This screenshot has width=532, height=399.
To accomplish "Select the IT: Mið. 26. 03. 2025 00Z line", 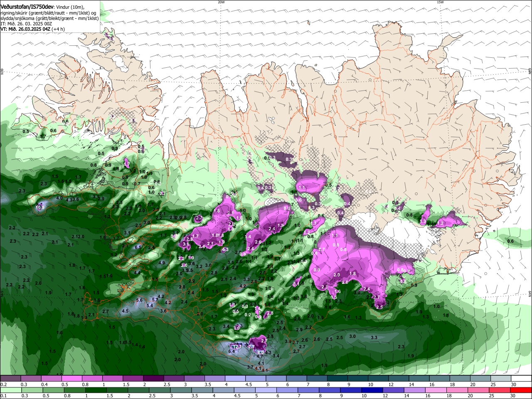I will click(26, 24).
